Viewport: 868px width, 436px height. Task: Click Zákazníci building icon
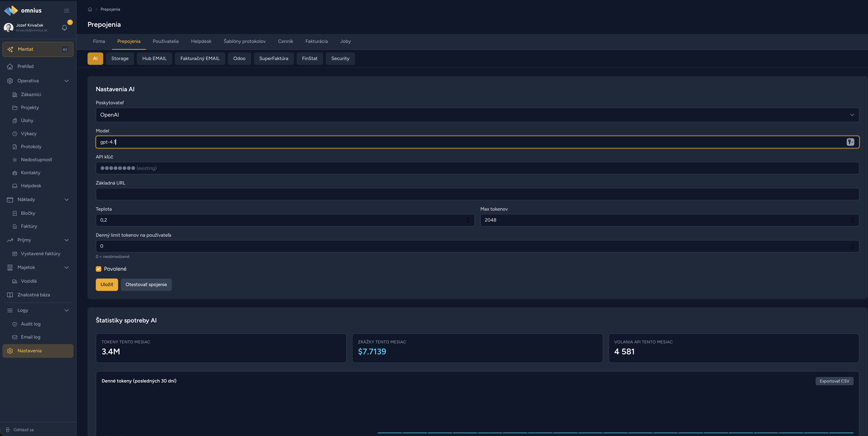[x=14, y=95]
